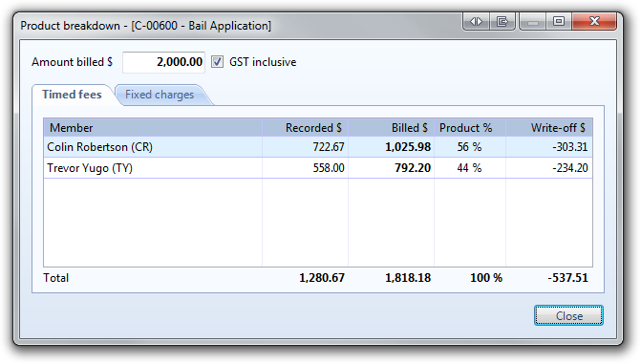Switch to the Timed fees tab
The image size is (641, 364).
pyautogui.click(x=73, y=95)
